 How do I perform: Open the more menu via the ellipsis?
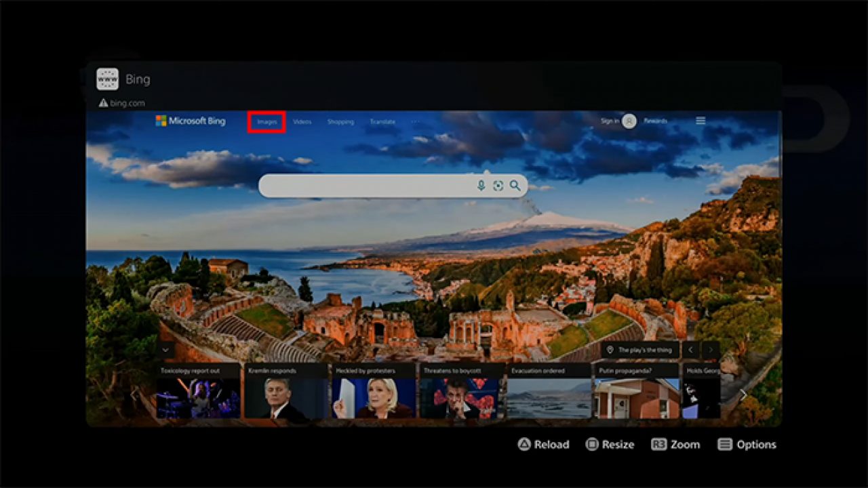coord(415,121)
